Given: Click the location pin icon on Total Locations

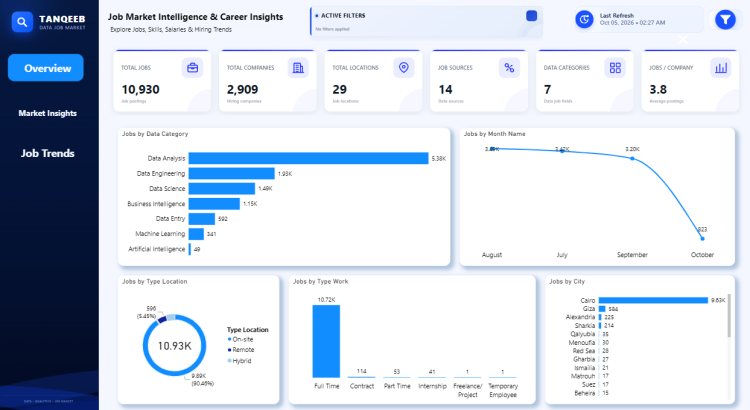Looking at the screenshot, I should (404, 68).
